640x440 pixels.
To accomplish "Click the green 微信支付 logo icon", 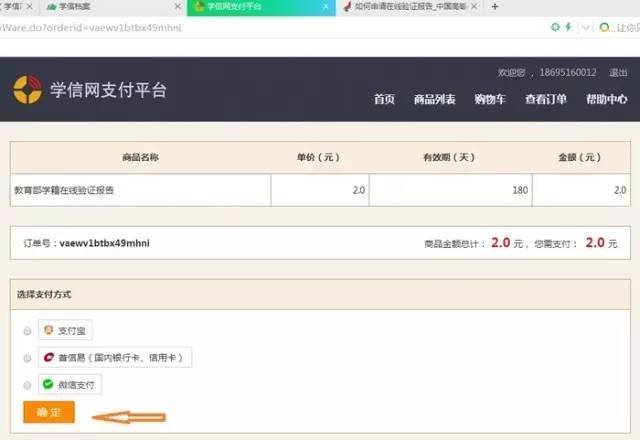I will 48,384.
